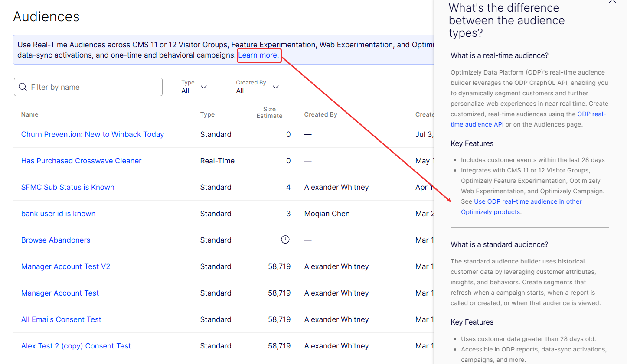627x364 pixels.
Task: Click the Learn more link
Action: [x=258, y=55]
